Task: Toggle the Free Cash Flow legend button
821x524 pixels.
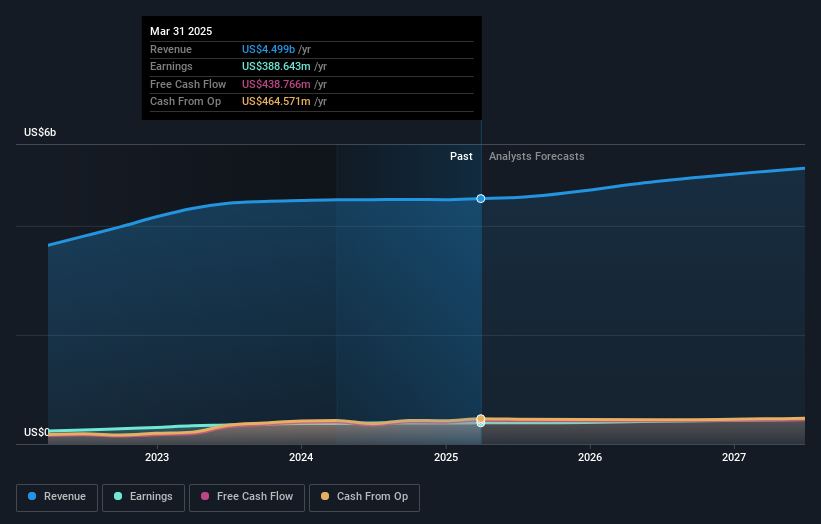Action: point(247,497)
